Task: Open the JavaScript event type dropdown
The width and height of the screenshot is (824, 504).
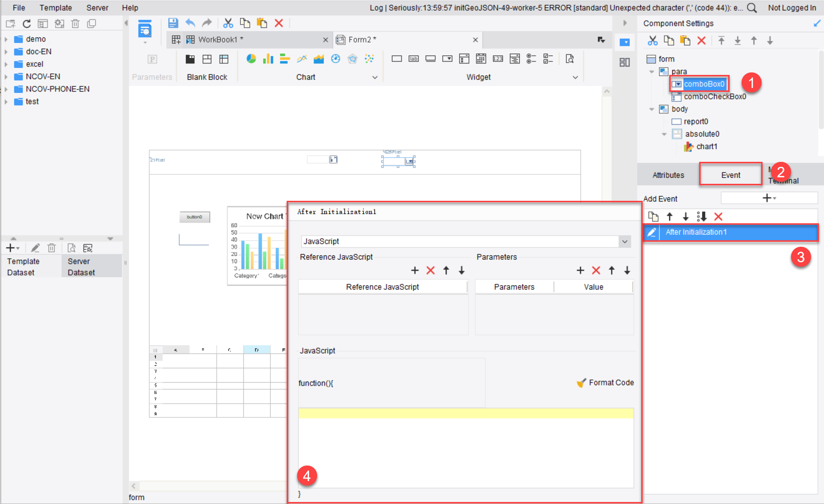Action: coord(625,241)
